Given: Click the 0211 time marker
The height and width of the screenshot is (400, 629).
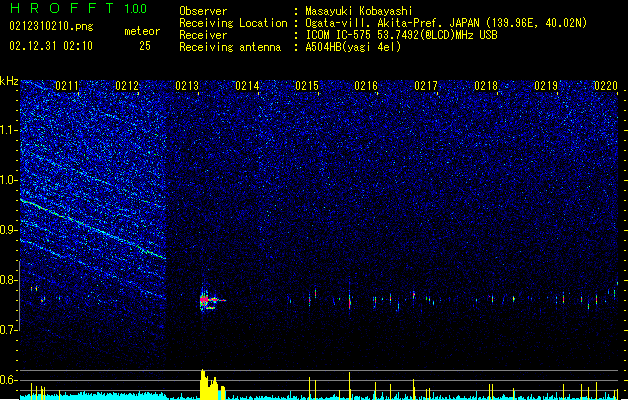Looking at the screenshot, I should 67,86.
